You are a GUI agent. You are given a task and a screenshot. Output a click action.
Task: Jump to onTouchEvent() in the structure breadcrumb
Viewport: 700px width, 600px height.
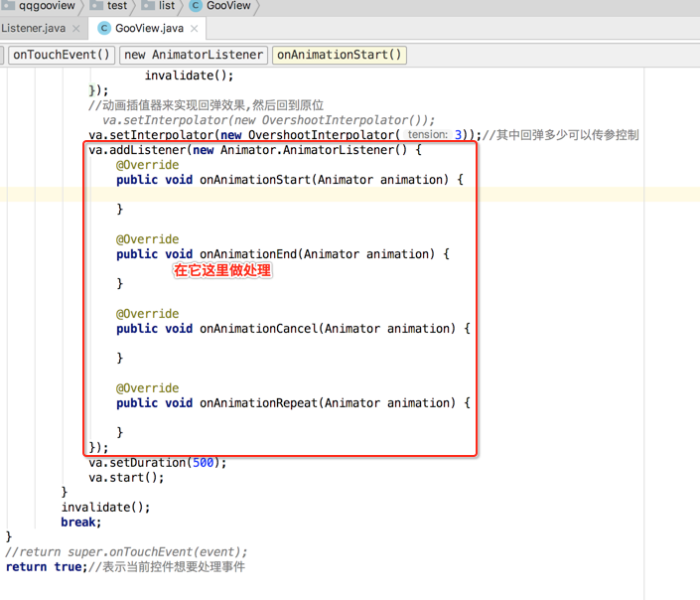62,55
